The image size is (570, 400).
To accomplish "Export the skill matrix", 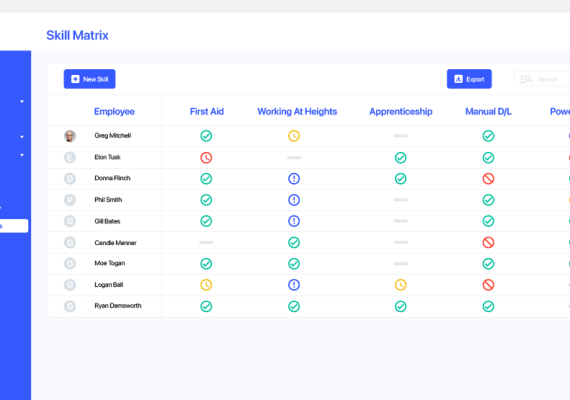I will coord(469,79).
